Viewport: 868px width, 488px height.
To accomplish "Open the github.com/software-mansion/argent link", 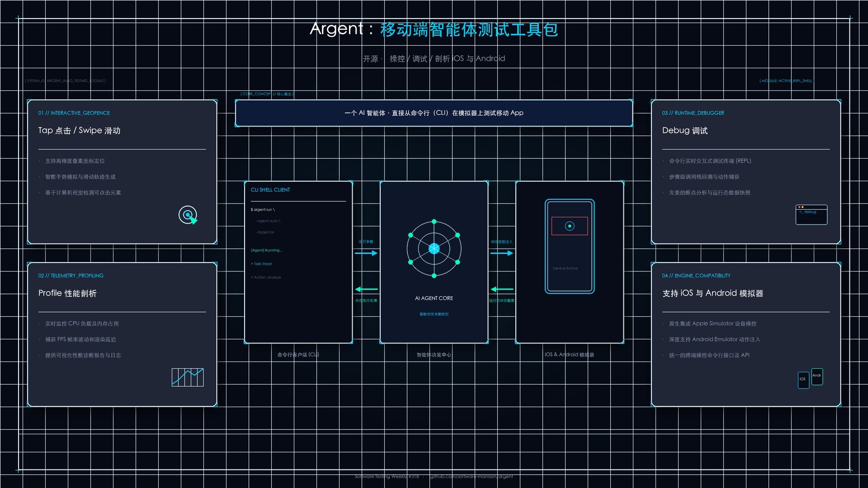I will coord(472,476).
